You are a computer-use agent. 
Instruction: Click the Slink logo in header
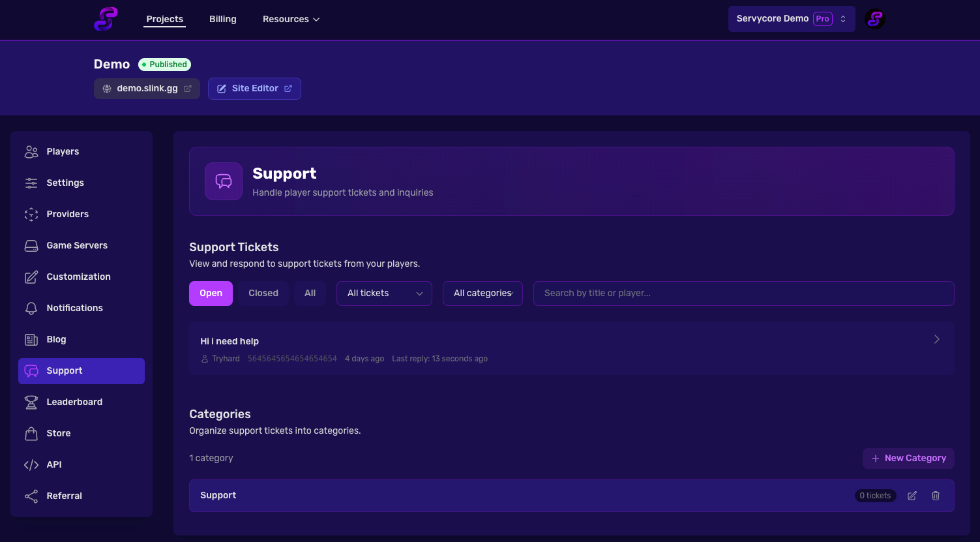pos(106,19)
